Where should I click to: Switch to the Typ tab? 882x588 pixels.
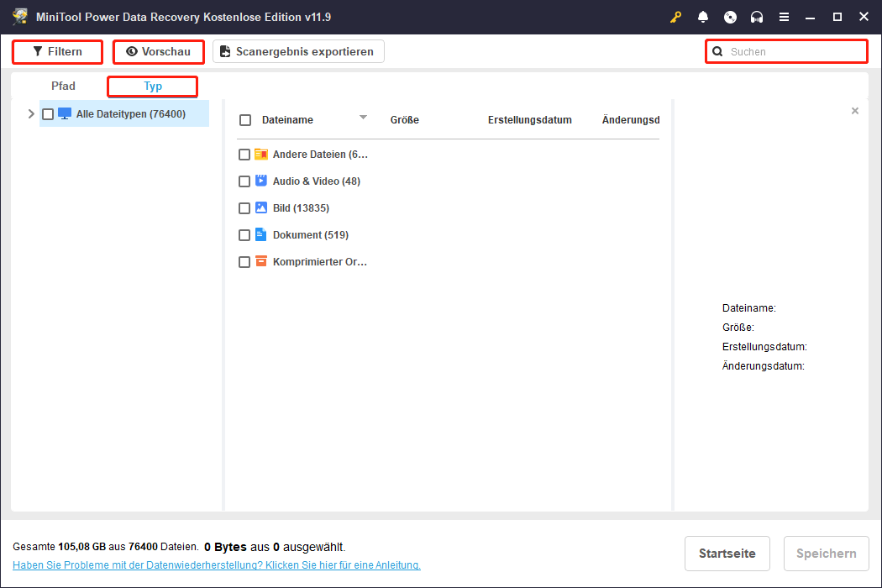coord(152,86)
